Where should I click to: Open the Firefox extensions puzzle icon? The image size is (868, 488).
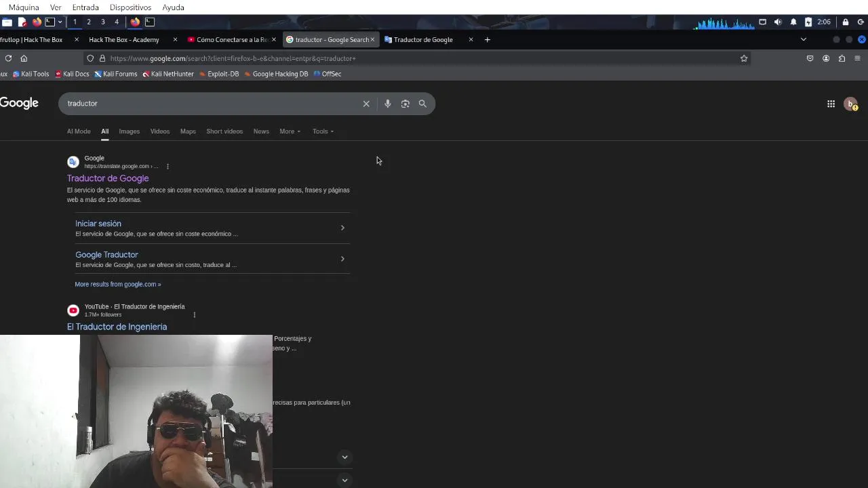pyautogui.click(x=842, y=58)
